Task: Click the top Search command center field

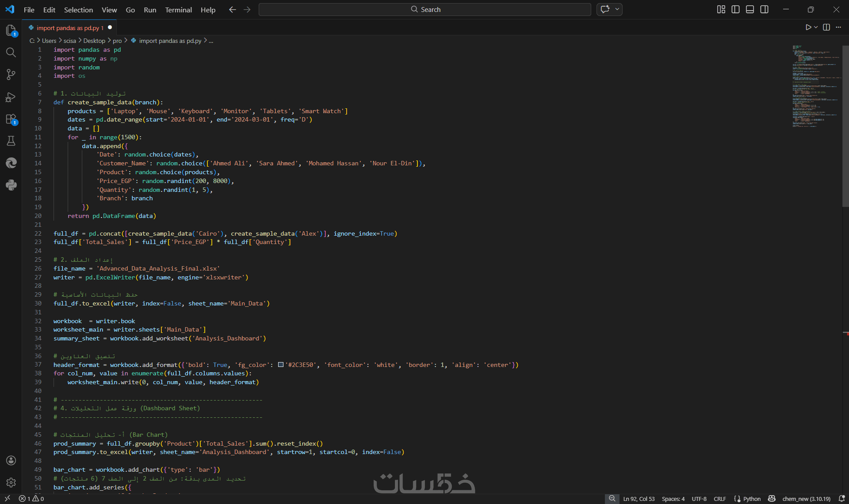Action: 424,9
